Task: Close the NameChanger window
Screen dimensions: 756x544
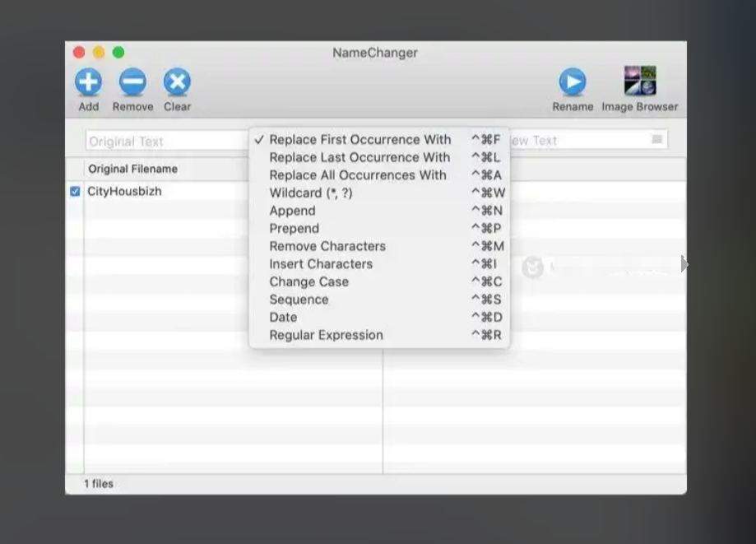Action: pos(79,52)
